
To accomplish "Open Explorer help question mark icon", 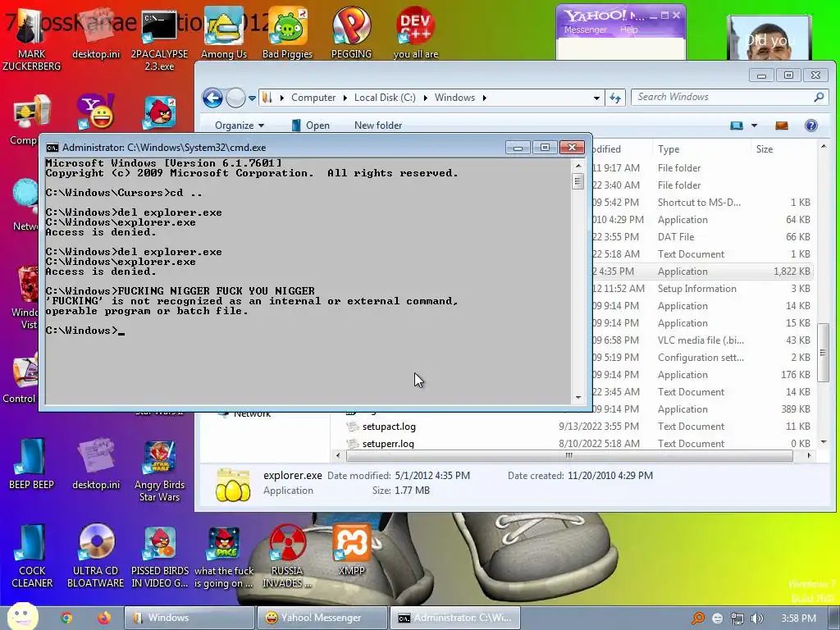I will click(x=811, y=126).
